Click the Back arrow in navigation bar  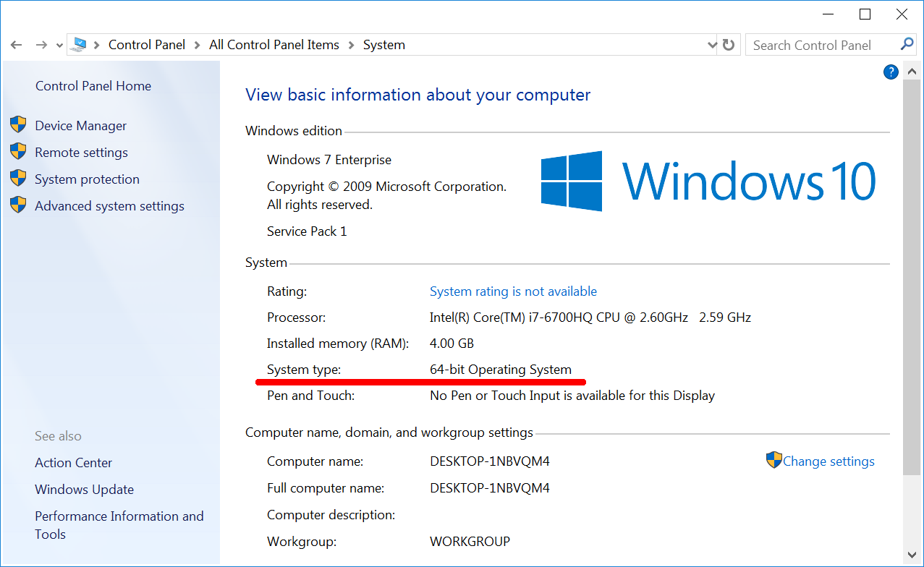point(16,45)
